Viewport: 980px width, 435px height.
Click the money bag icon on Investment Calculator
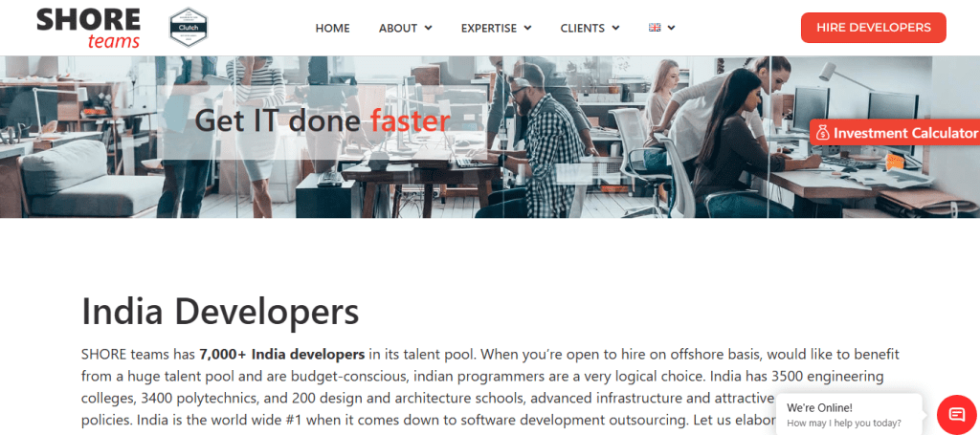click(822, 133)
